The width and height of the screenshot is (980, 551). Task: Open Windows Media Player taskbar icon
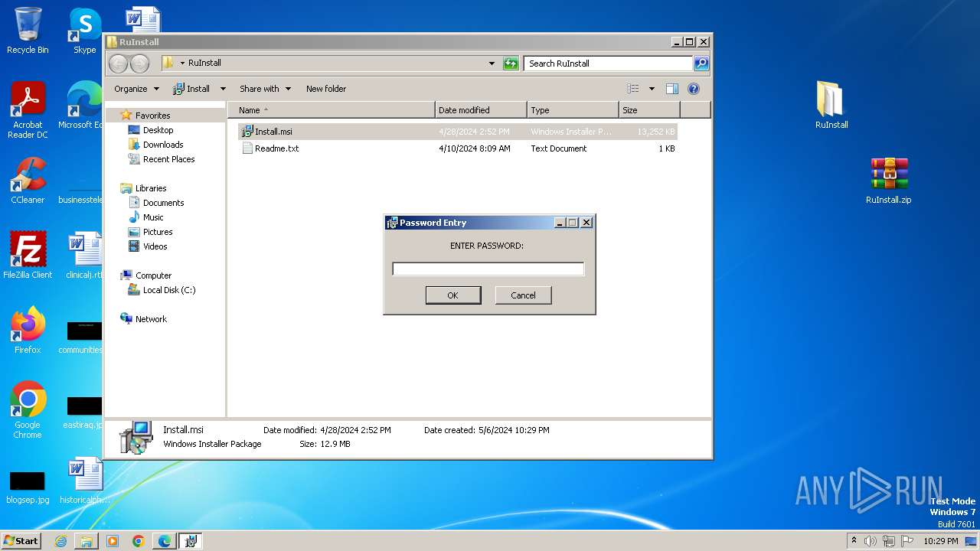click(113, 541)
